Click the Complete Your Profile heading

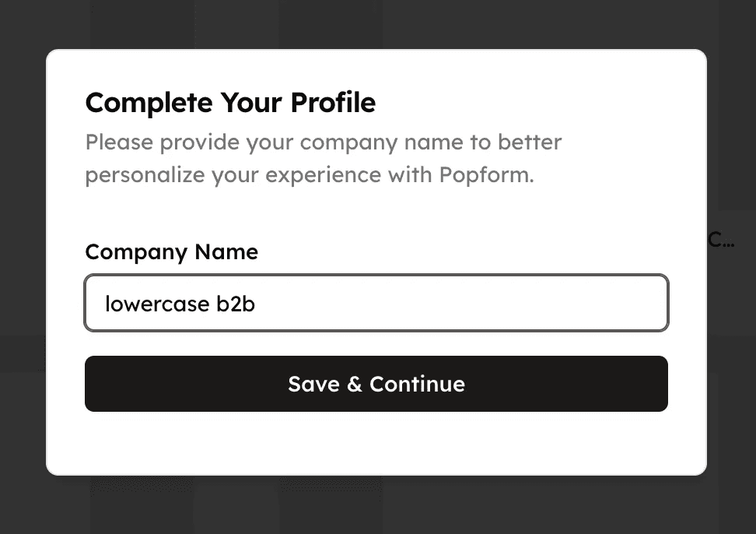point(230,103)
